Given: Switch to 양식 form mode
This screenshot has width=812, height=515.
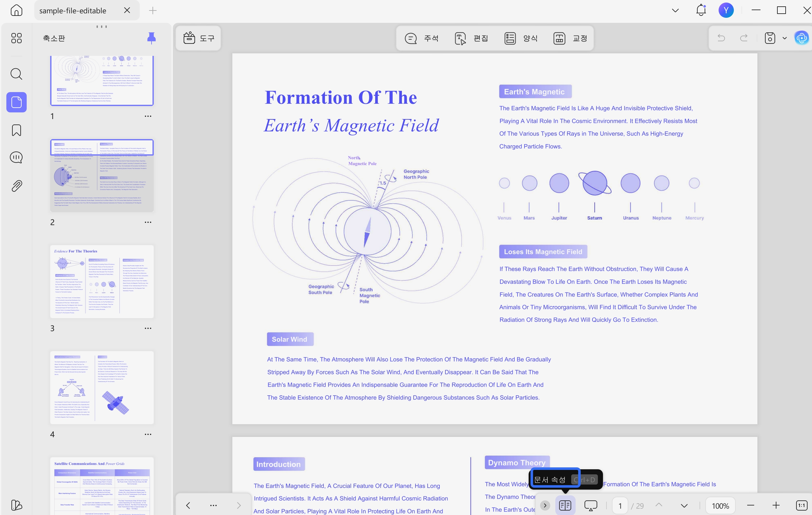Looking at the screenshot, I should [521, 38].
